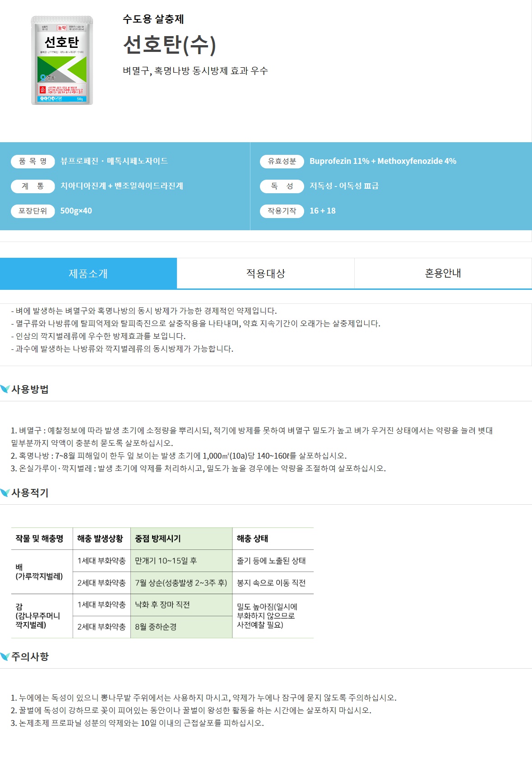
Task: Click the 7월 상순(성충발생 2~3주 후) cell
Action: (181, 583)
